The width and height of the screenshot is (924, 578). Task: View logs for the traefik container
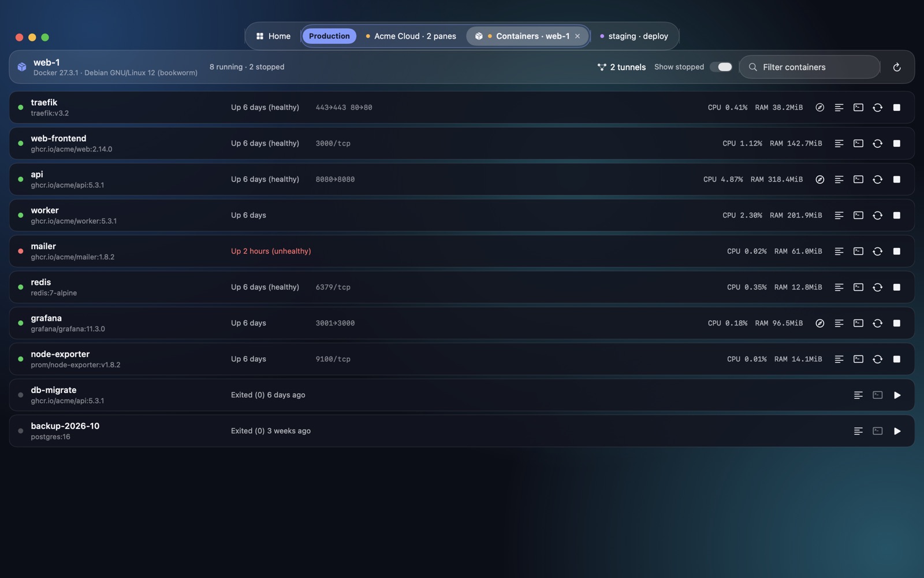[839, 108]
